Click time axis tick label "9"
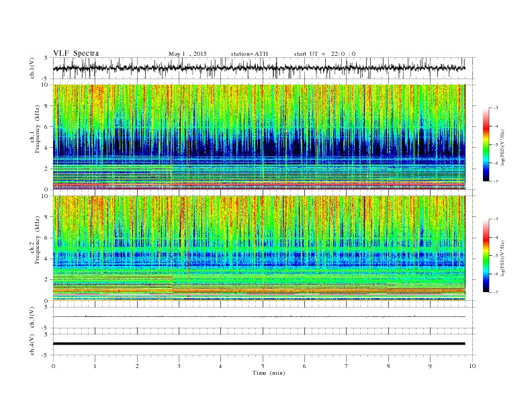The image size is (532, 411). [430, 366]
